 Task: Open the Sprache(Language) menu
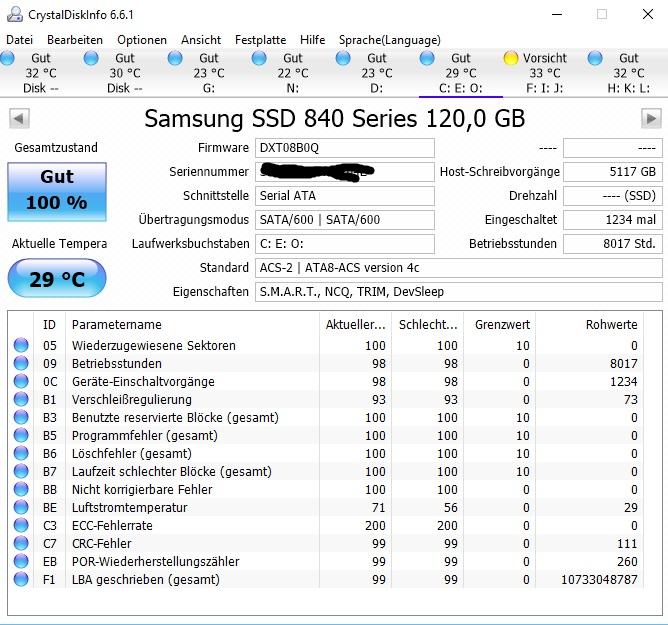[x=389, y=40]
